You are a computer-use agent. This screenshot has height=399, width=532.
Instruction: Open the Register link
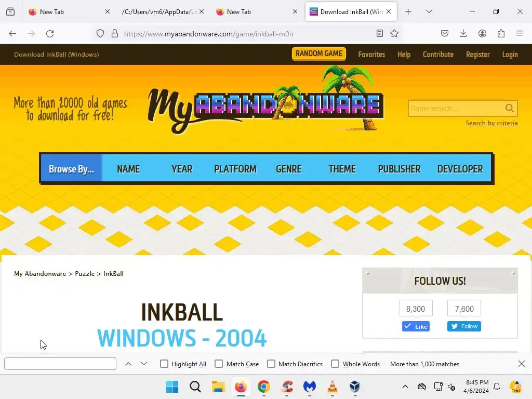[478, 54]
